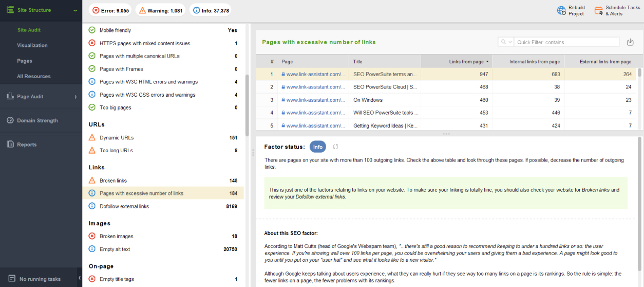This screenshot has height=287, width=644.
Task: Click the info icon for Empty alt text
Action: coord(92,249)
